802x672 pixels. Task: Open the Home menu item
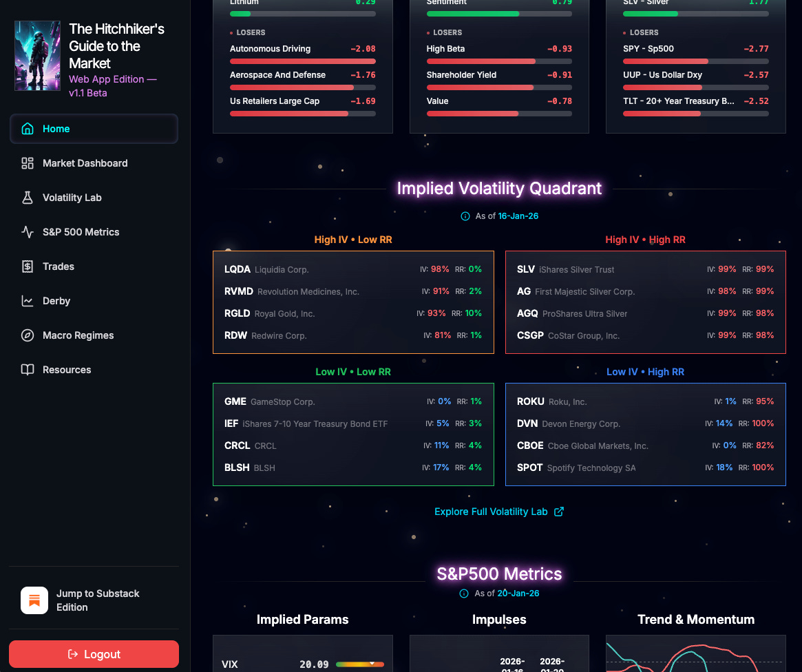94,129
